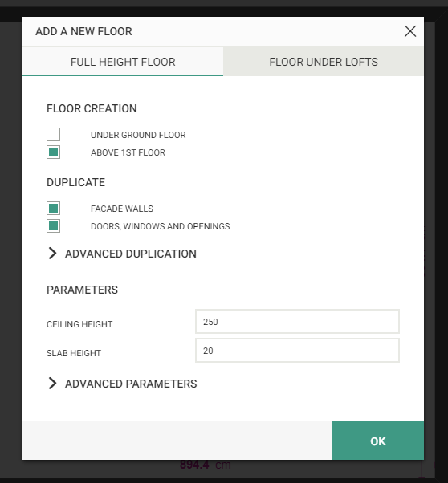Click the Advanced Parameters label
Screen dimensions: 448x483
131,384
